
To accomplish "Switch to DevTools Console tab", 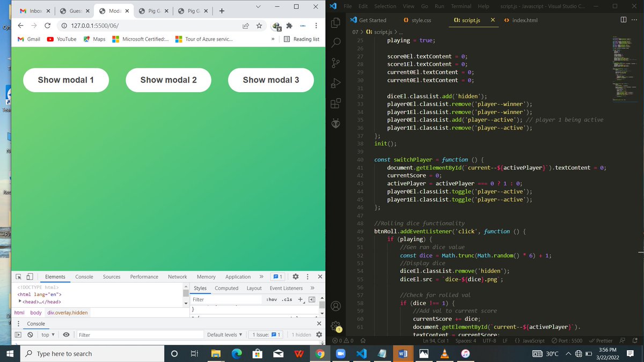I will pyautogui.click(x=84, y=277).
